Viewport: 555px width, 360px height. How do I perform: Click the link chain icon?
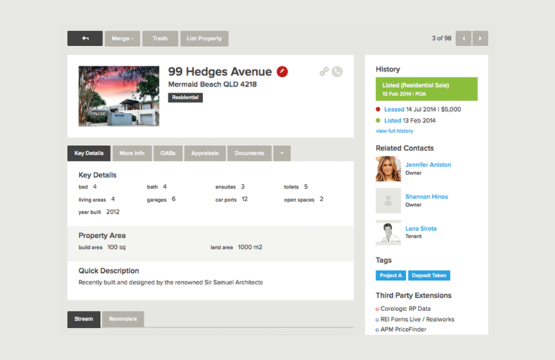pos(324,72)
